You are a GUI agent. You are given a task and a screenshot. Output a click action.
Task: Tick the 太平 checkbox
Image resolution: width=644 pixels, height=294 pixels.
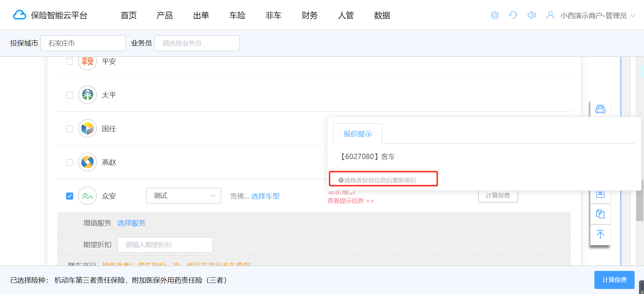(70, 95)
